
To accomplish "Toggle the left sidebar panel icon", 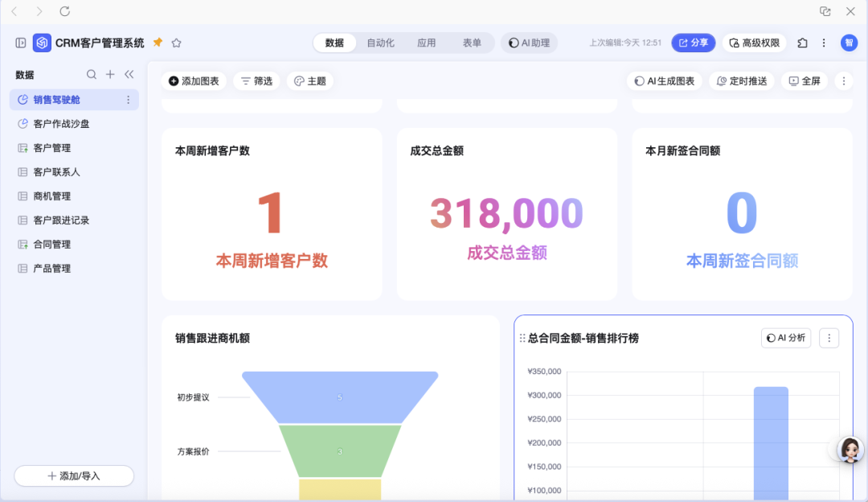I will point(21,43).
